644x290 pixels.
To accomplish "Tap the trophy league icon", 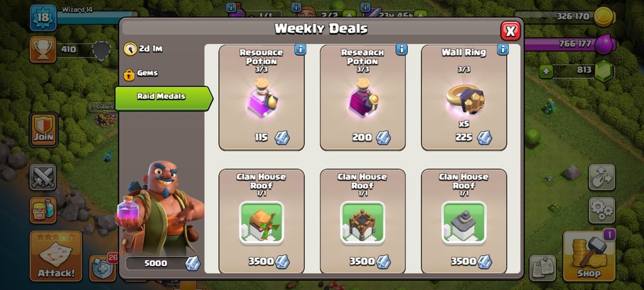I will pyautogui.click(x=43, y=49).
